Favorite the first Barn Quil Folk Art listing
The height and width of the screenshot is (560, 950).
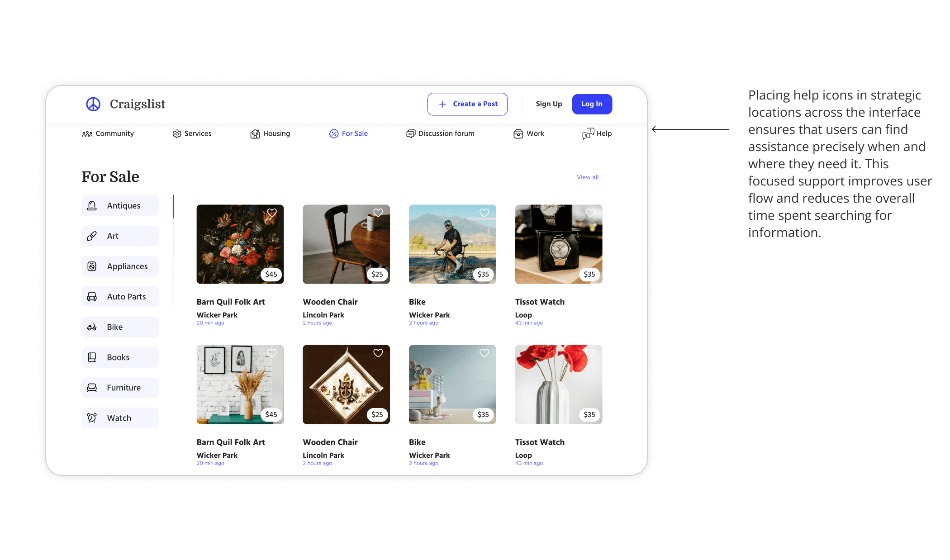(272, 213)
